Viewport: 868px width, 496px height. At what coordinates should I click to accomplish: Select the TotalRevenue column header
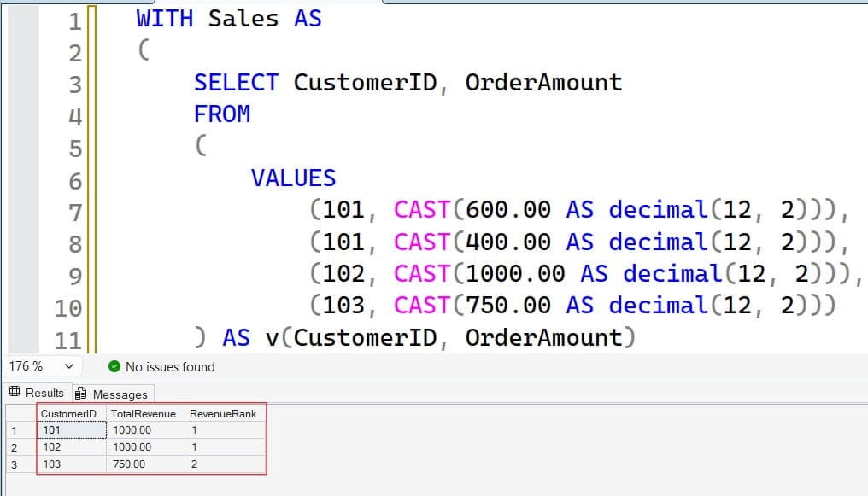point(145,413)
